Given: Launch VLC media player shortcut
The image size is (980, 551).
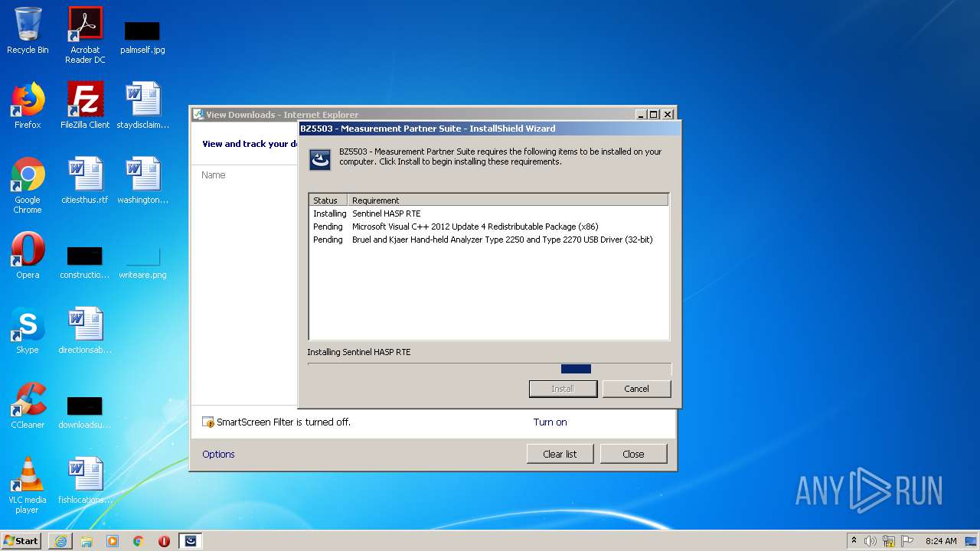Looking at the screenshot, I should click(28, 485).
